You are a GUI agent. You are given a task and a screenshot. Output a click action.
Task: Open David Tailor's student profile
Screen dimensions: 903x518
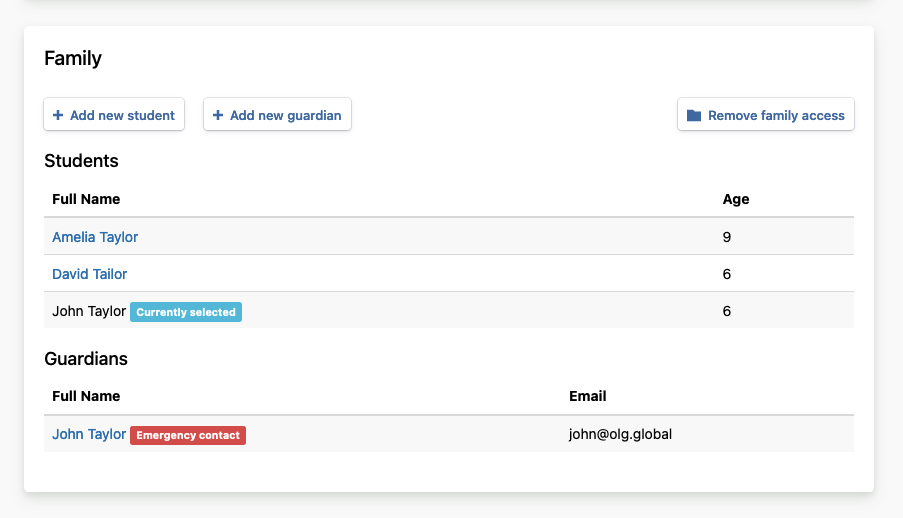pyautogui.click(x=89, y=274)
